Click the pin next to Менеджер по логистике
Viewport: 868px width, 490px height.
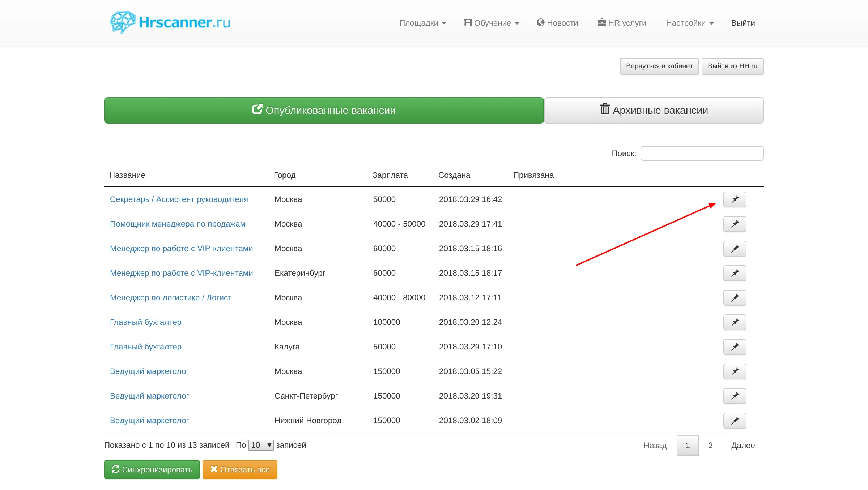click(735, 298)
